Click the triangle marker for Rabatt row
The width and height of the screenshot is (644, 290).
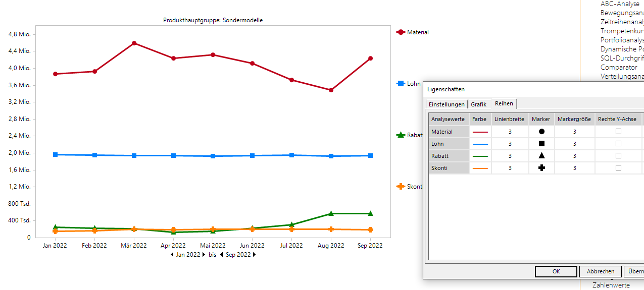[x=541, y=156]
